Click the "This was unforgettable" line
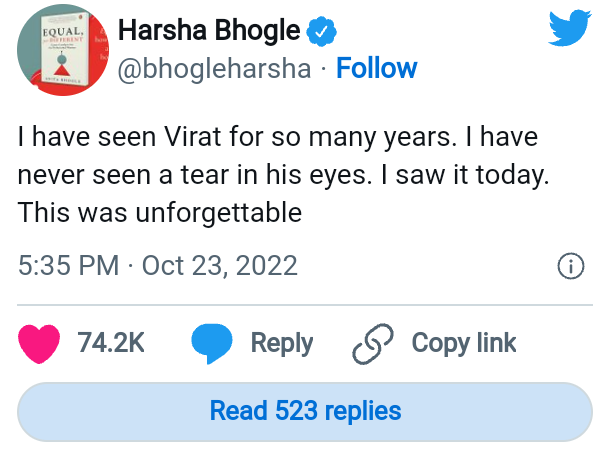The image size is (610, 452). tap(159, 212)
